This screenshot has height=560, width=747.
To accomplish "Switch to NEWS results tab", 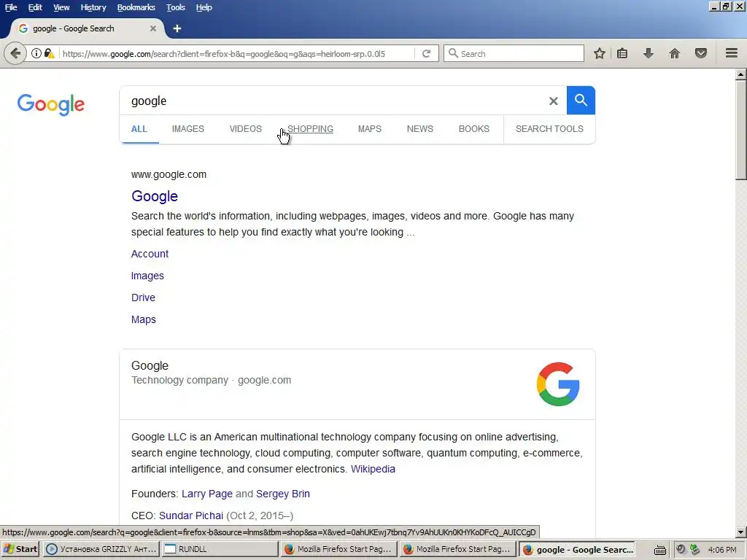I will click(x=420, y=129).
